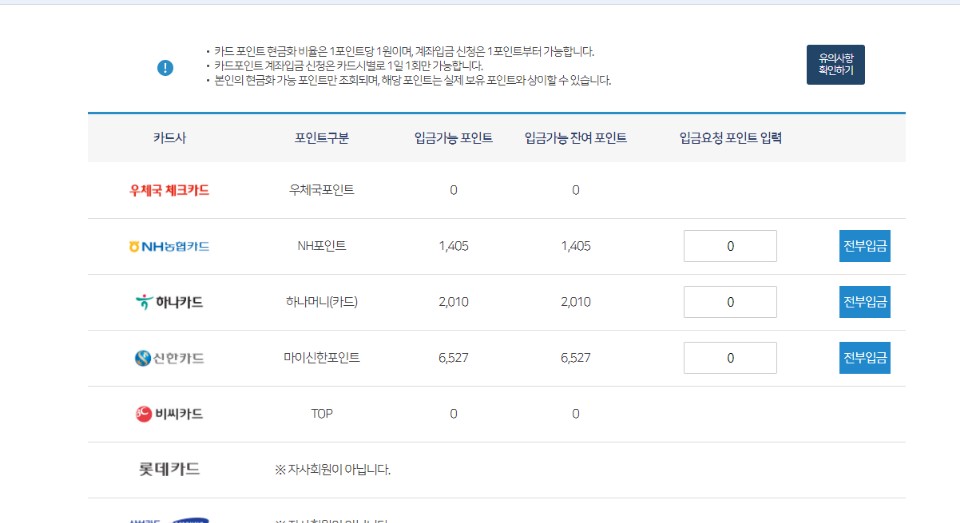Click 전부입금 for NH농협카드 row

tap(864, 246)
